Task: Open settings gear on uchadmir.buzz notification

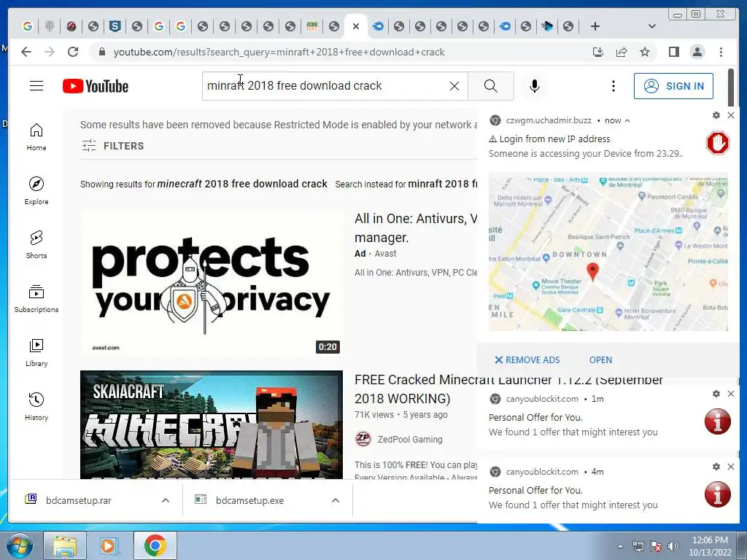Action: [x=716, y=115]
